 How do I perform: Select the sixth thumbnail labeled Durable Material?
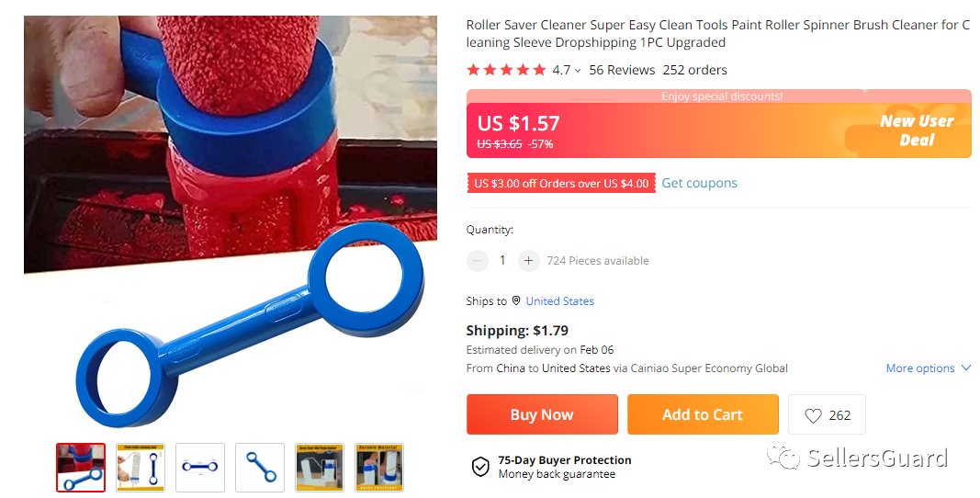(379, 468)
